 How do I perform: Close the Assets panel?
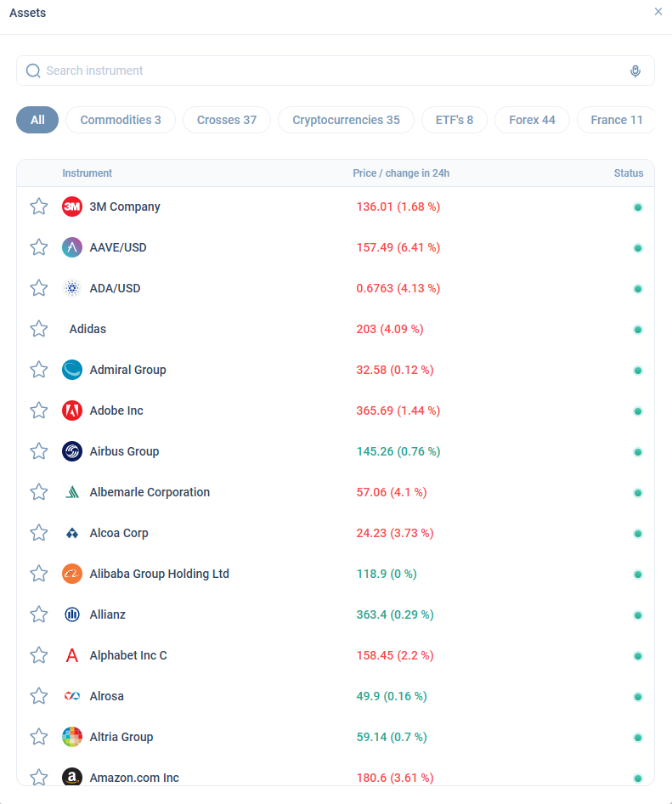658,12
